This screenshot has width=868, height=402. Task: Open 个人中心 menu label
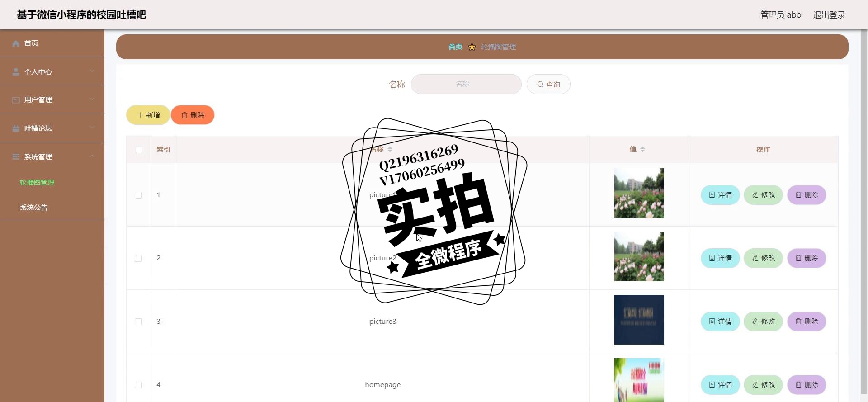pos(38,72)
